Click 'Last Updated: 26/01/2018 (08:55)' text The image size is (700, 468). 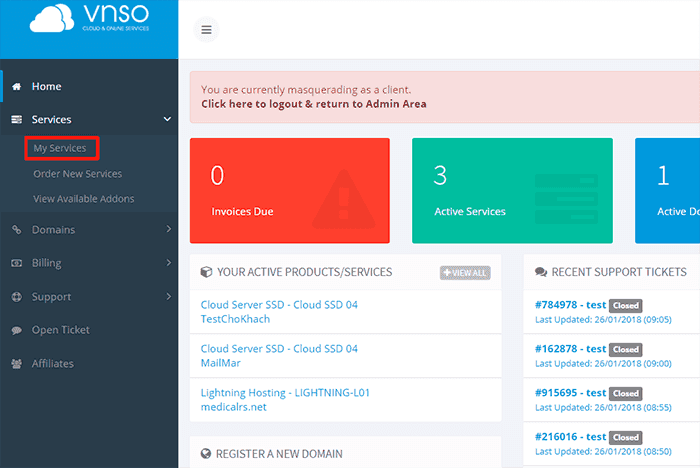(x=603, y=408)
